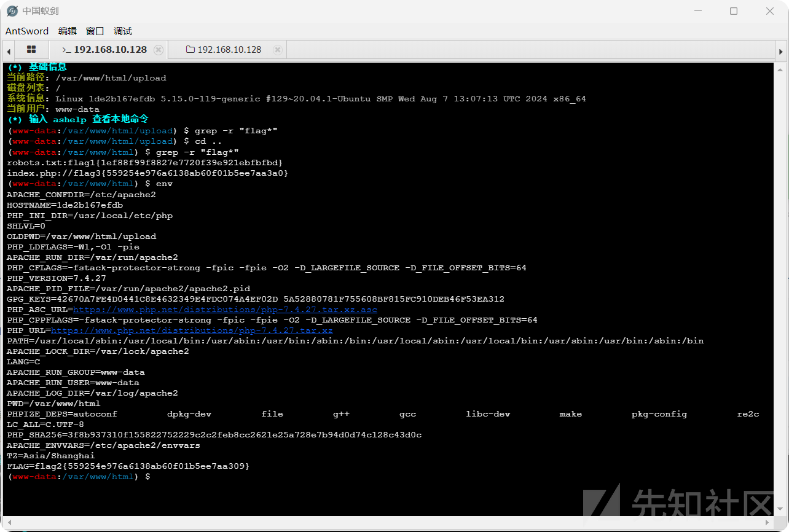Screen dimensions: 789x532
Task: Click the 当前用户 www-data line
Action: [53, 109]
